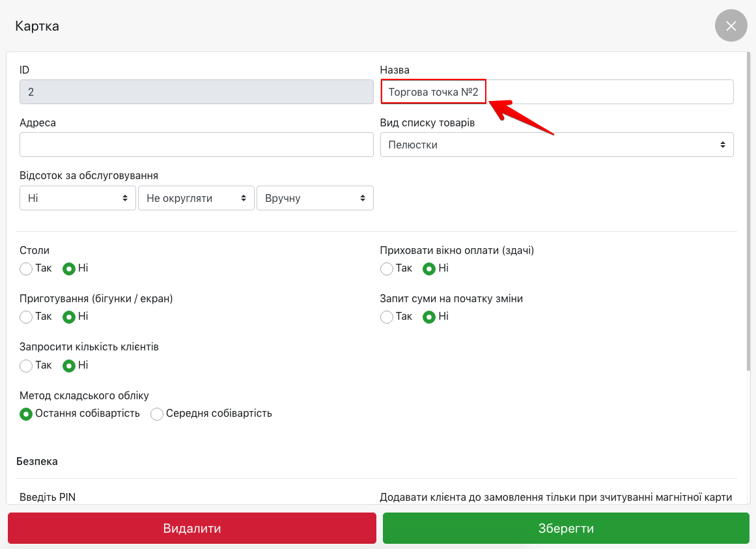Open the service percentage Ні dropdown
Image resolution: width=756 pixels, height=549 pixels.
77,198
